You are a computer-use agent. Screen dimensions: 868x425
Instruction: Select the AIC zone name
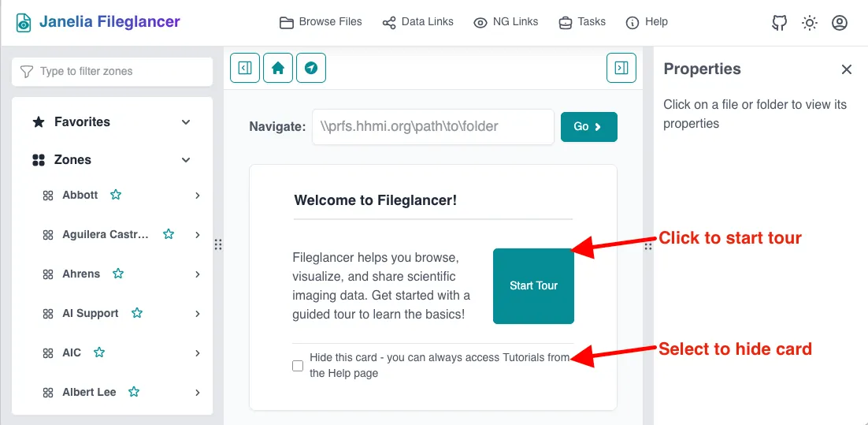[72, 352]
